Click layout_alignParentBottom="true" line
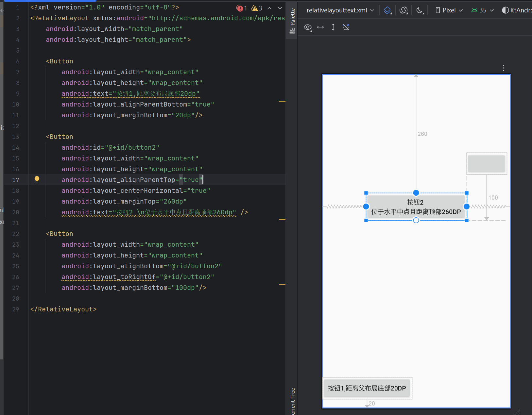 (138, 104)
